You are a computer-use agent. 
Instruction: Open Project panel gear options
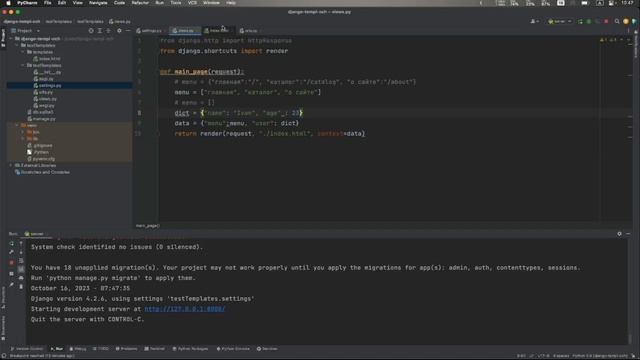(x=119, y=31)
